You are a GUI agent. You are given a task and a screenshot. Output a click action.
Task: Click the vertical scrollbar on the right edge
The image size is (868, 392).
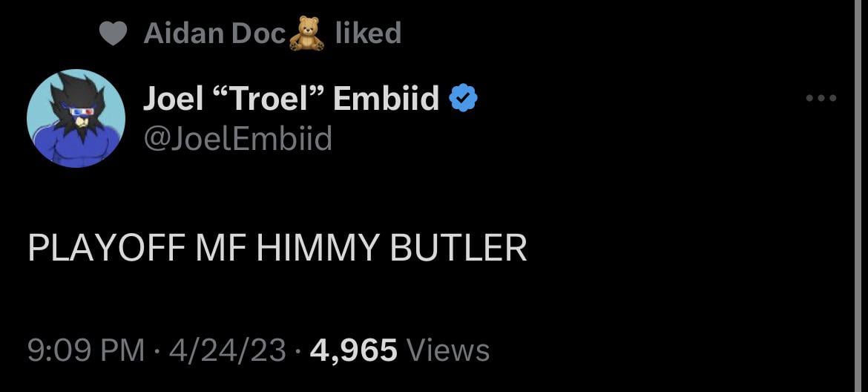pyautogui.click(x=858, y=196)
